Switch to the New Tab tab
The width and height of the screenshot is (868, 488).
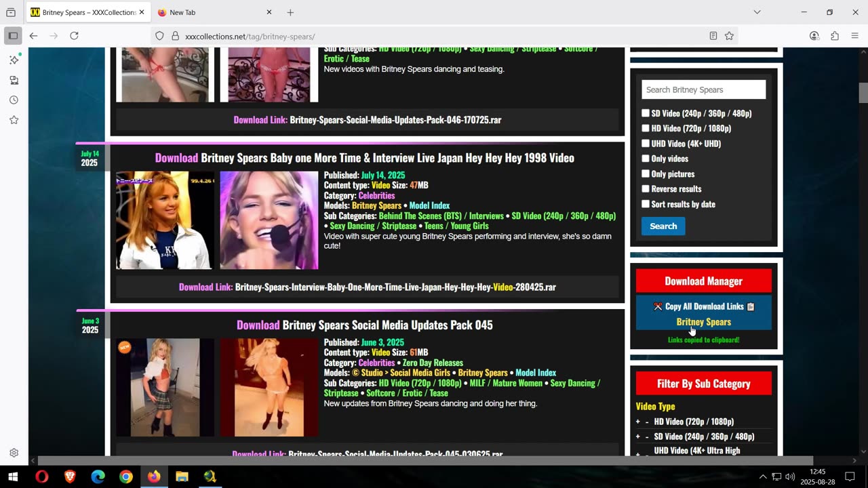click(214, 12)
